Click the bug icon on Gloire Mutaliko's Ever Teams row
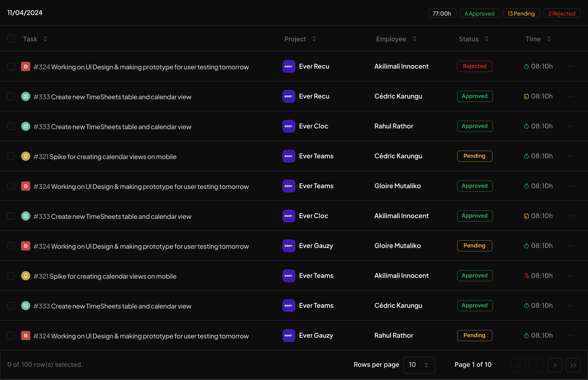The width and height of the screenshot is (588, 380). (x=26, y=186)
